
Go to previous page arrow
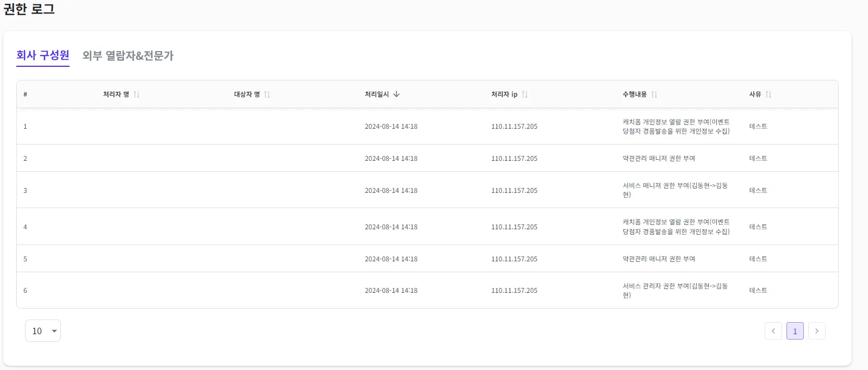773,331
